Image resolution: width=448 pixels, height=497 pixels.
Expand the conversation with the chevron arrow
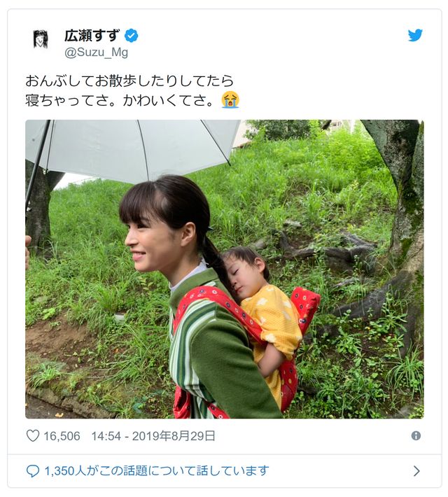click(416, 471)
